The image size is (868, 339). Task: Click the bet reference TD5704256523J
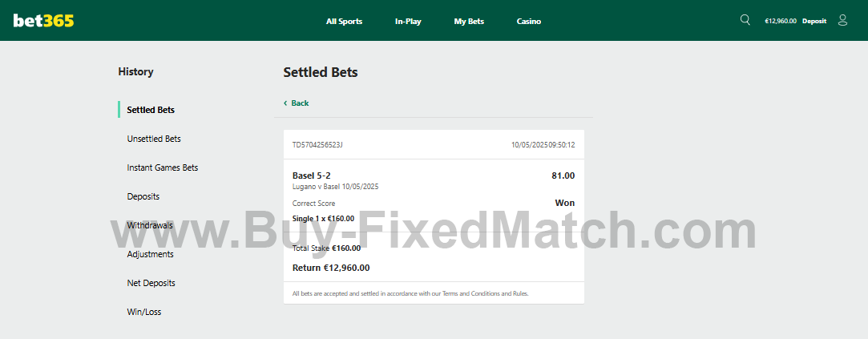[x=317, y=145]
